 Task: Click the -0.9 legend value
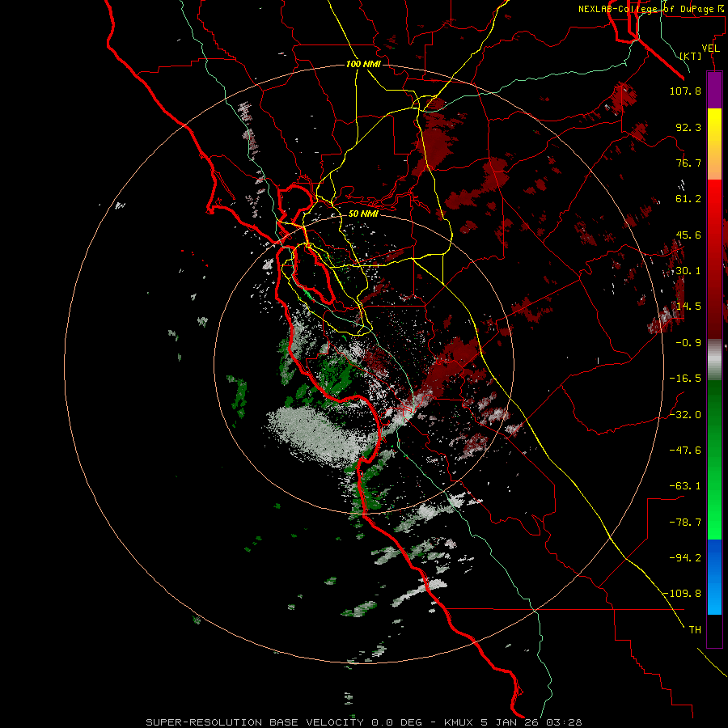coord(688,343)
